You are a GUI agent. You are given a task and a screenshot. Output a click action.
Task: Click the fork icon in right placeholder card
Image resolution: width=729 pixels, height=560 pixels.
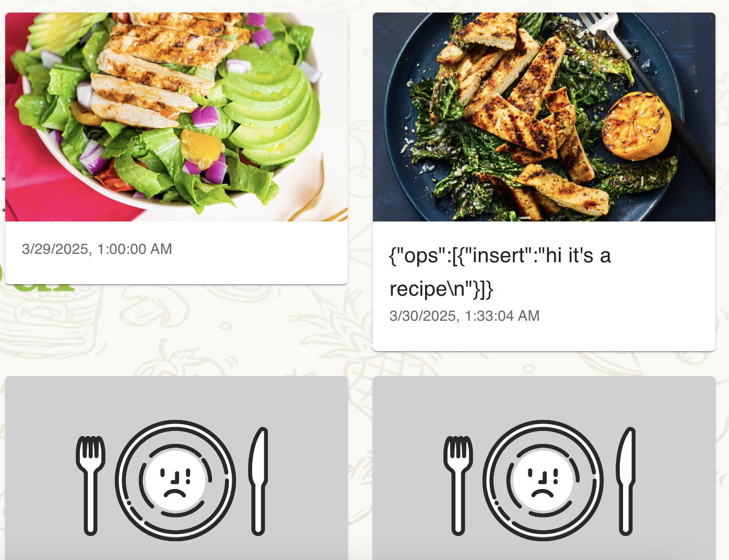pyautogui.click(x=458, y=485)
